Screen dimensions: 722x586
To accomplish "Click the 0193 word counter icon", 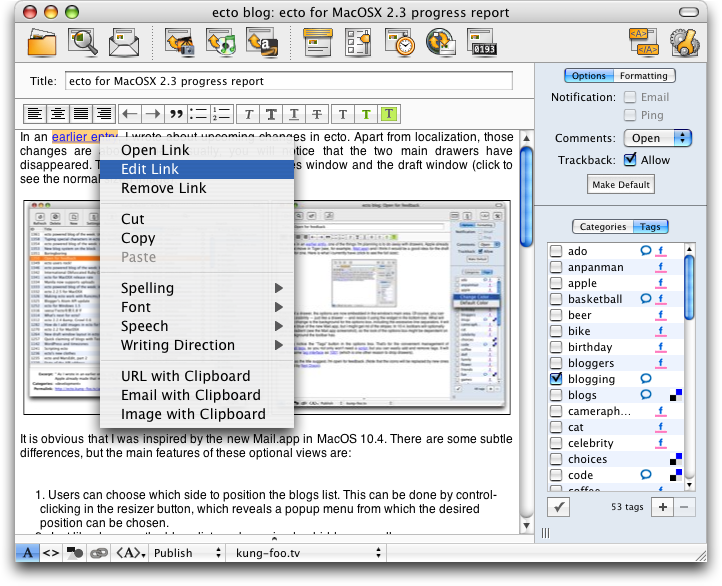I will click(x=482, y=42).
